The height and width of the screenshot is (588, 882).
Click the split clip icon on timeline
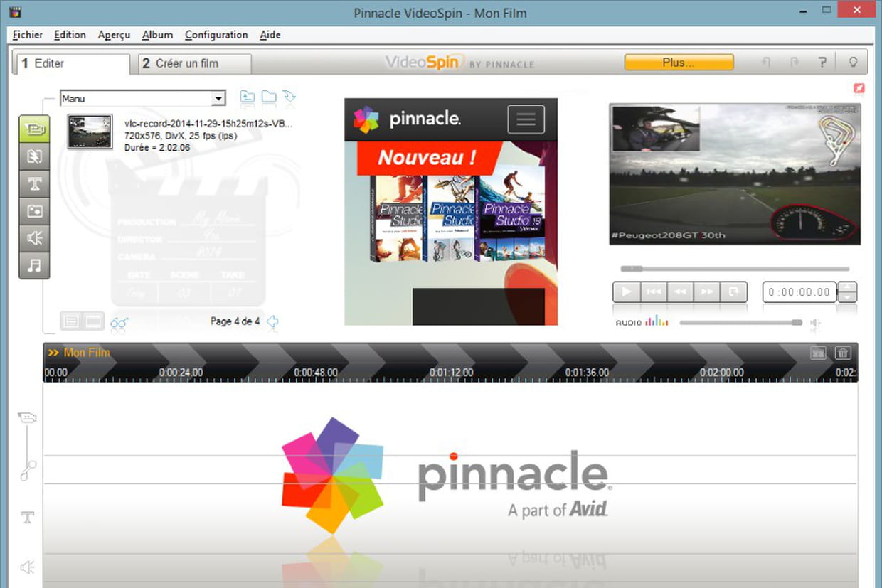coord(818,352)
